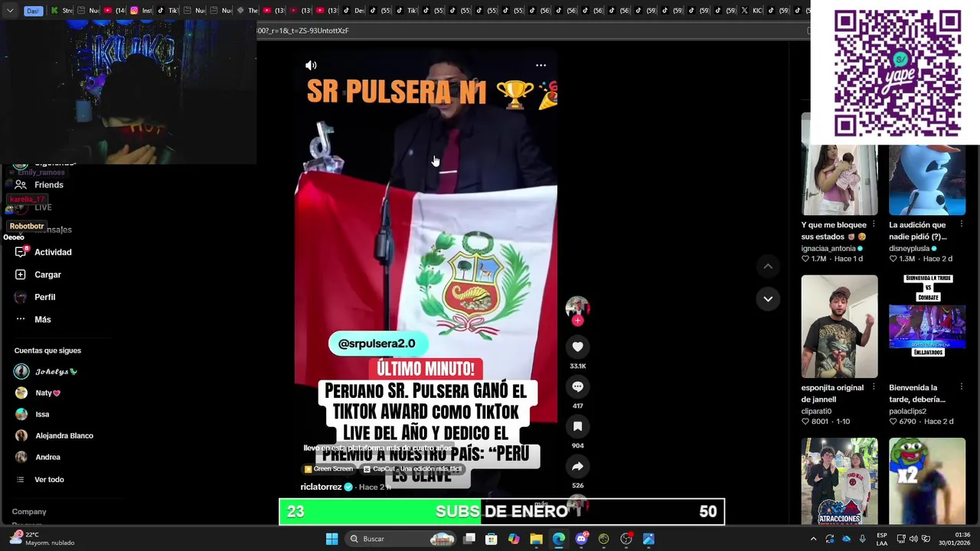
Task: Open Andrea followed account
Action: point(38,457)
